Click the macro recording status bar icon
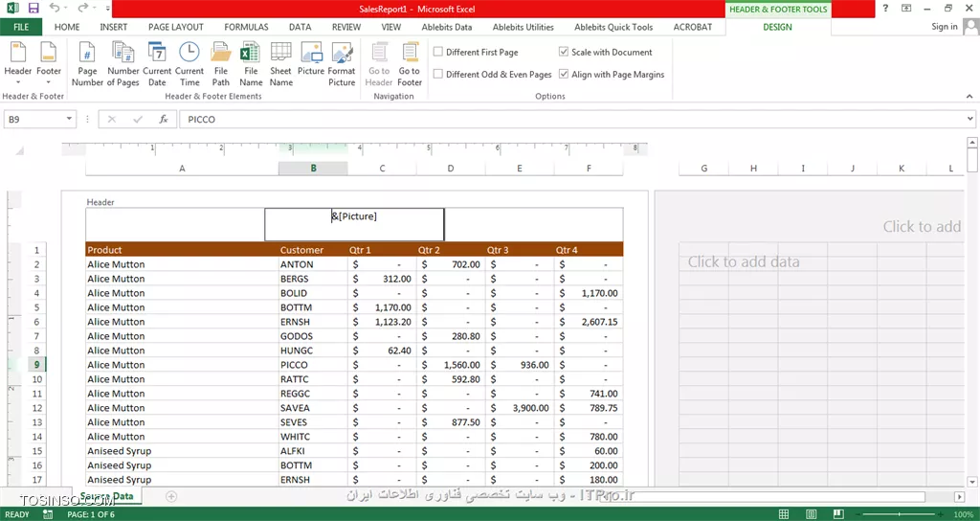 click(x=48, y=514)
